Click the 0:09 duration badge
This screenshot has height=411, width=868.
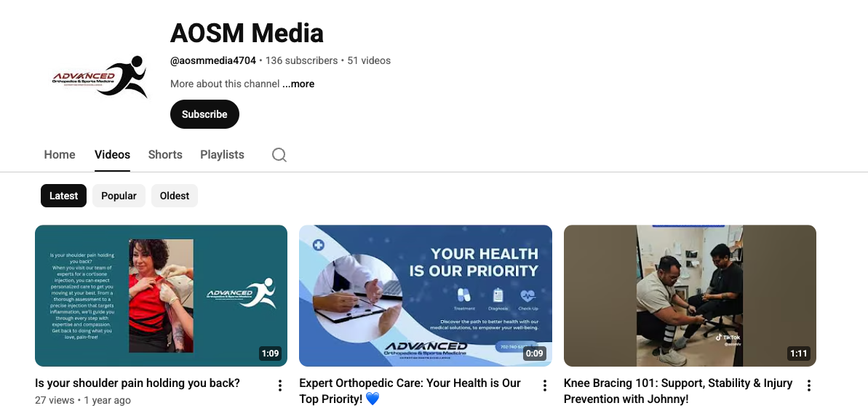[534, 354]
